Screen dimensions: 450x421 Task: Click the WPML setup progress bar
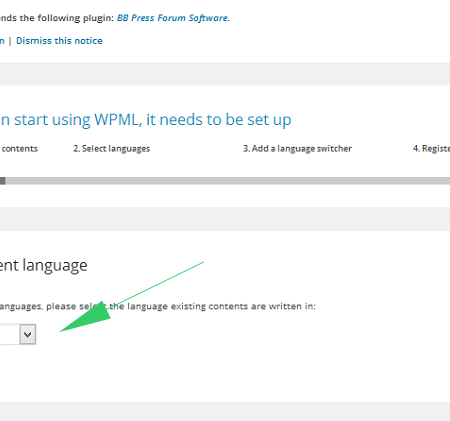(x=225, y=181)
